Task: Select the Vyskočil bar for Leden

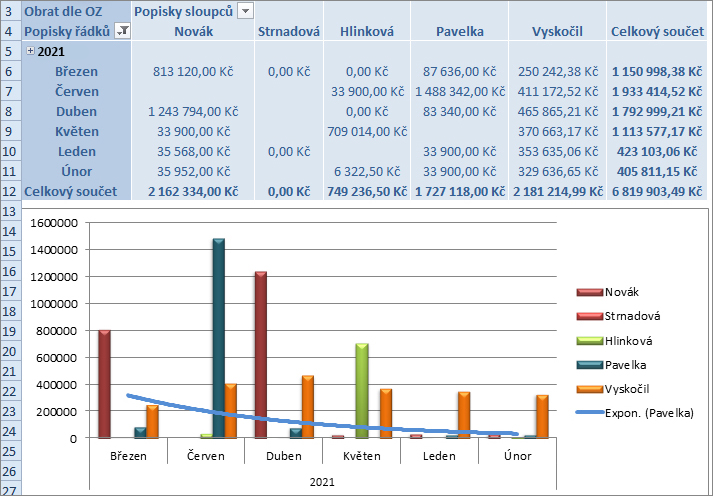Action: (x=464, y=415)
